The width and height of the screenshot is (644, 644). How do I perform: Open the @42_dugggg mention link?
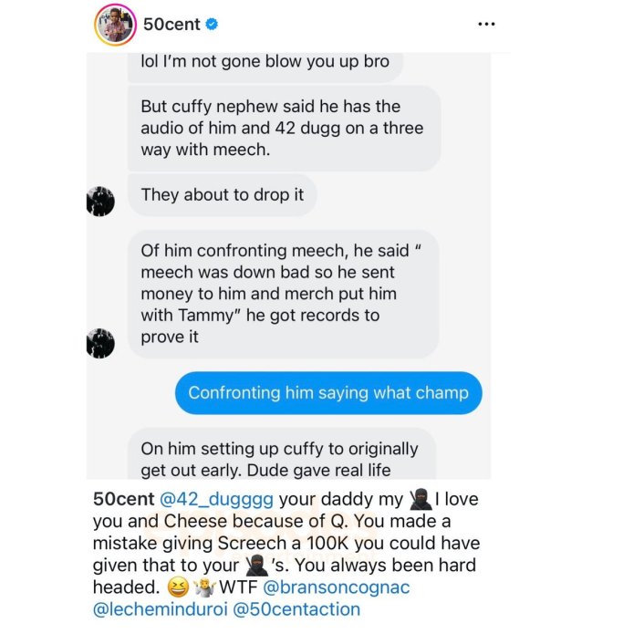pyautogui.click(x=216, y=499)
